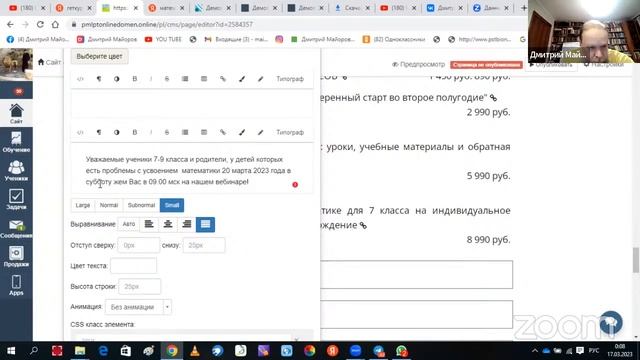The height and width of the screenshot is (360, 640).
Task: Open the Сайт section in left sidebar
Action: (x=16, y=113)
